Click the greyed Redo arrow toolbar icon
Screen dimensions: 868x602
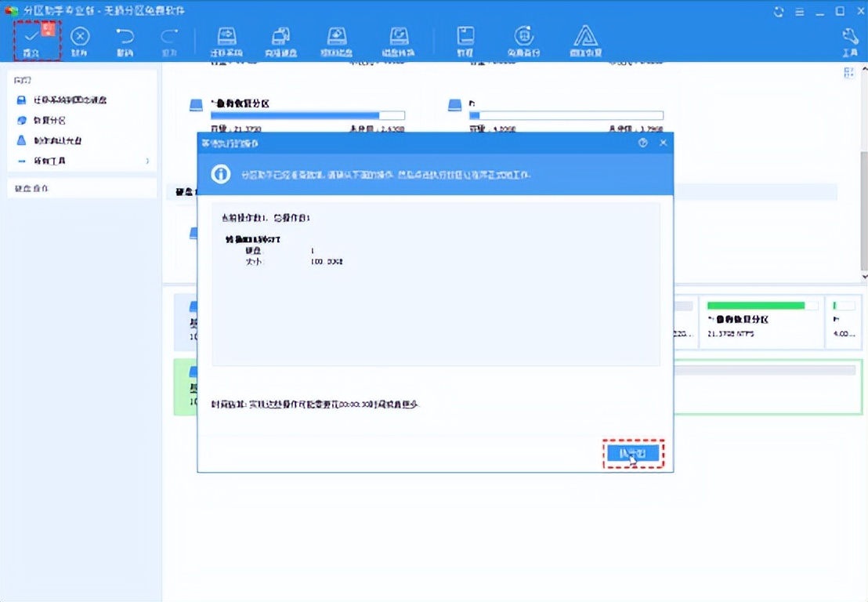(x=169, y=37)
